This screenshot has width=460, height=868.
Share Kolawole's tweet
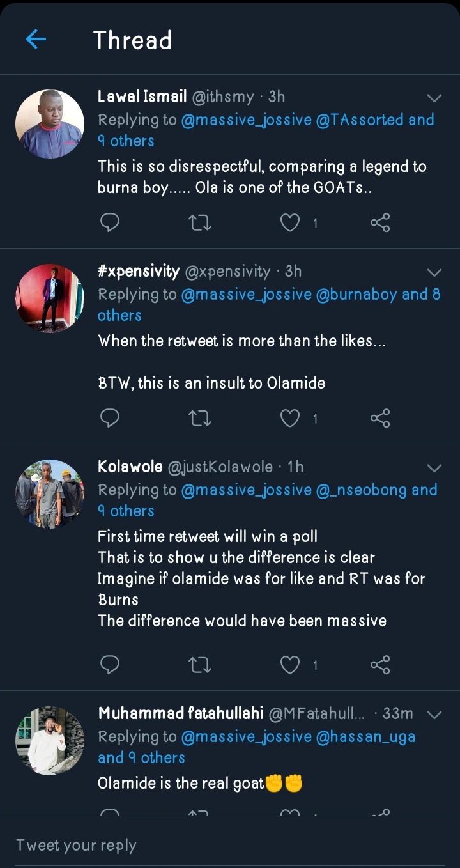380,665
